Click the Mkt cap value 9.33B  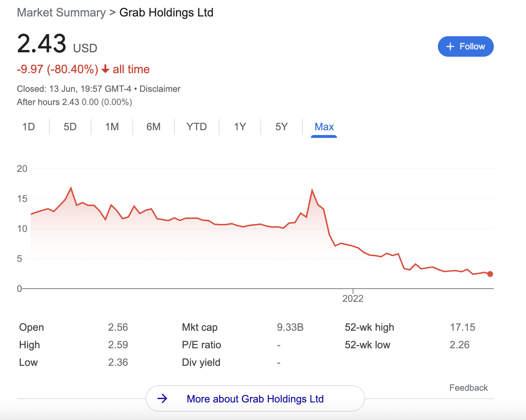(290, 327)
